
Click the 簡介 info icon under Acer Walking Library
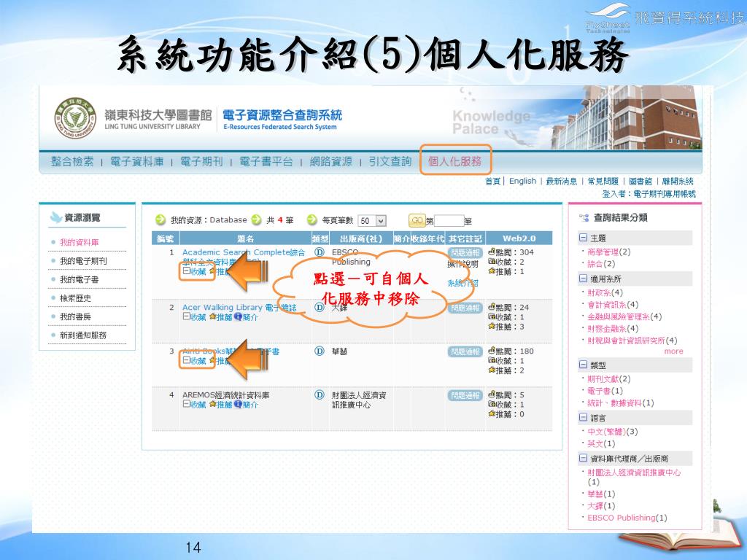pyautogui.click(x=238, y=316)
